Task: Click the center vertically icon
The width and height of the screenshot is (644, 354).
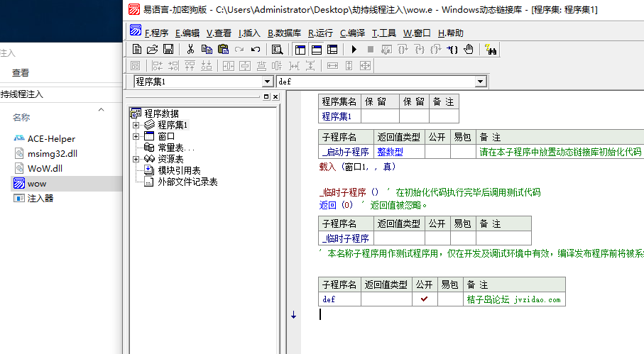Action: pyautogui.click(x=245, y=66)
